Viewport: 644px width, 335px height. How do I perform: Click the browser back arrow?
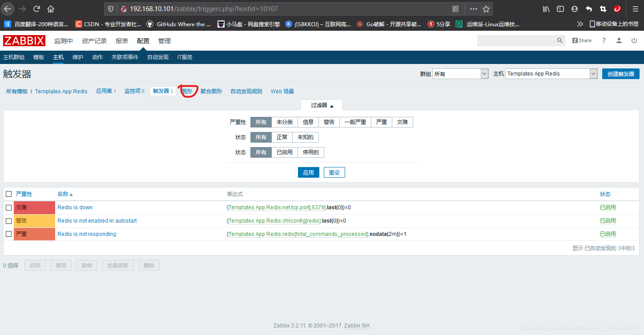[8, 9]
